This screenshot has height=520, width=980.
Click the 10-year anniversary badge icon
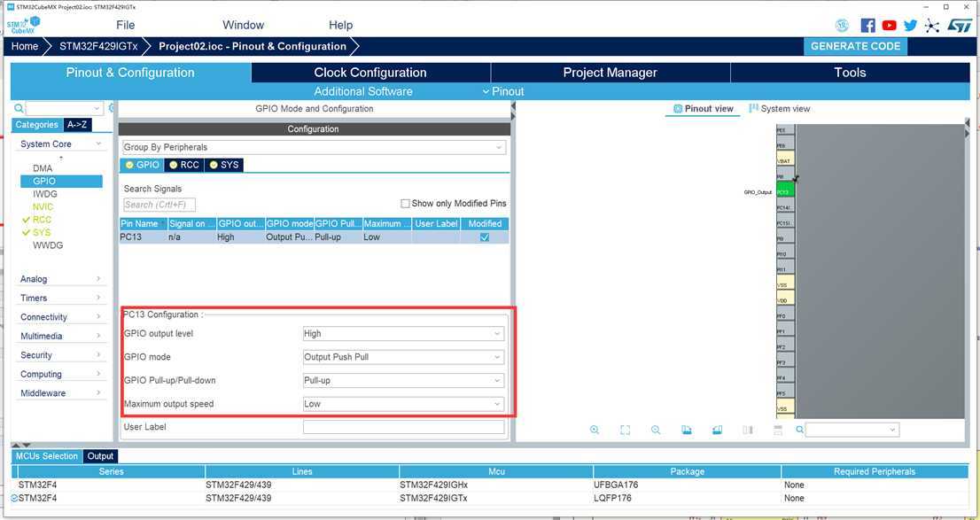842,26
